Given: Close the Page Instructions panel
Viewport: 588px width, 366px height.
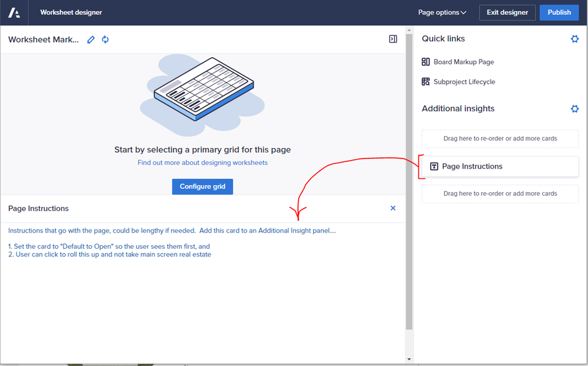Looking at the screenshot, I should [393, 208].
